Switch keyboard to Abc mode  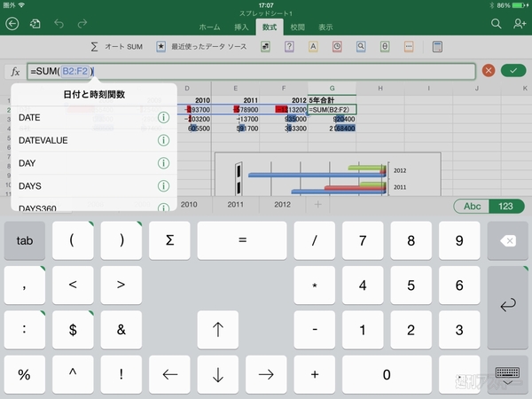472,207
